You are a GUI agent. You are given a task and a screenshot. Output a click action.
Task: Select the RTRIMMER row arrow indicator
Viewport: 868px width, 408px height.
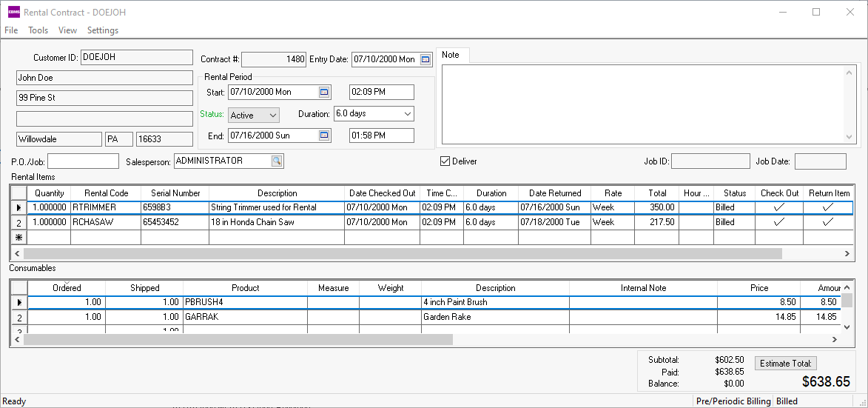pos(19,208)
